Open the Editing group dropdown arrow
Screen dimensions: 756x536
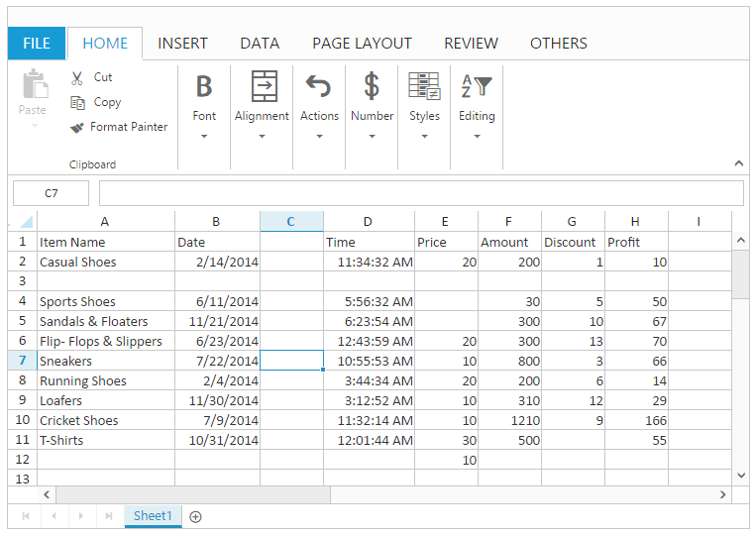pyautogui.click(x=477, y=137)
